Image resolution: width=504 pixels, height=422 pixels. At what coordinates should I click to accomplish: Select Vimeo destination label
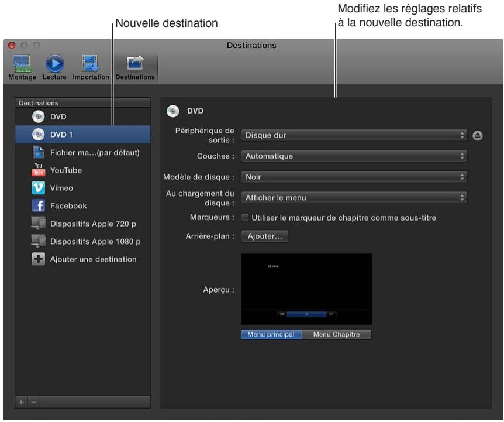pos(62,188)
